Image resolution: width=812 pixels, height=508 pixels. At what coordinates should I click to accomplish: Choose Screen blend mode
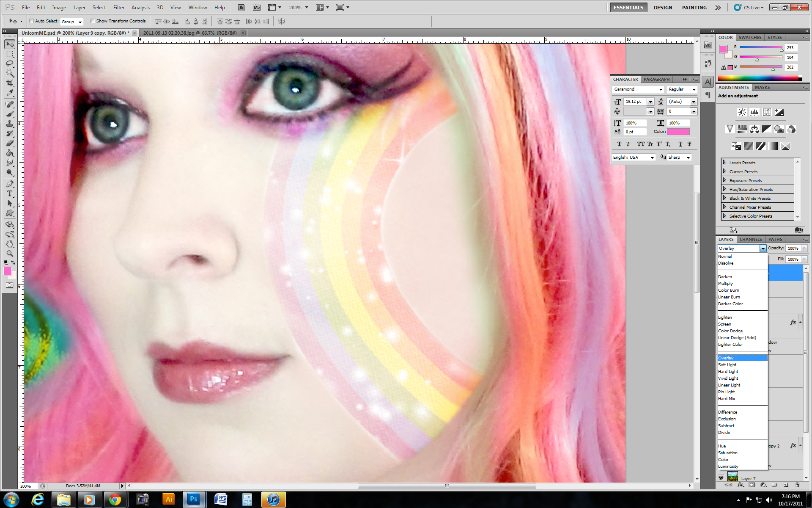pyautogui.click(x=742, y=324)
